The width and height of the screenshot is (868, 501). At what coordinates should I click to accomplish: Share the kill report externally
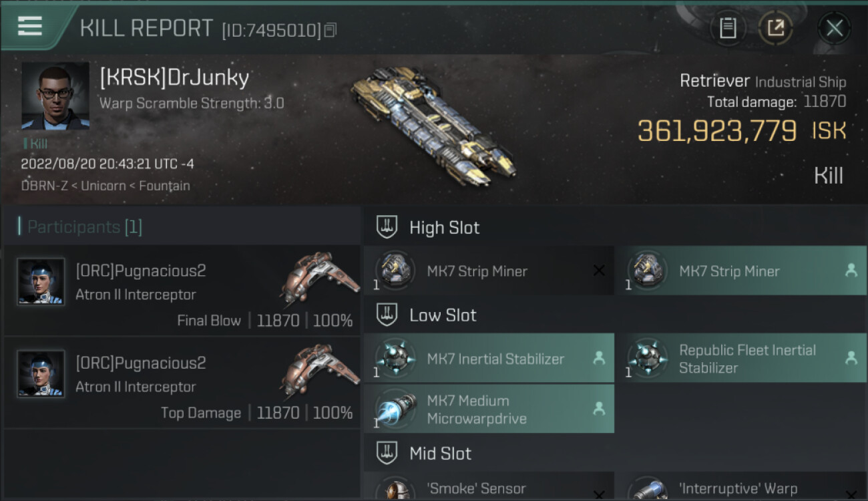(x=775, y=28)
